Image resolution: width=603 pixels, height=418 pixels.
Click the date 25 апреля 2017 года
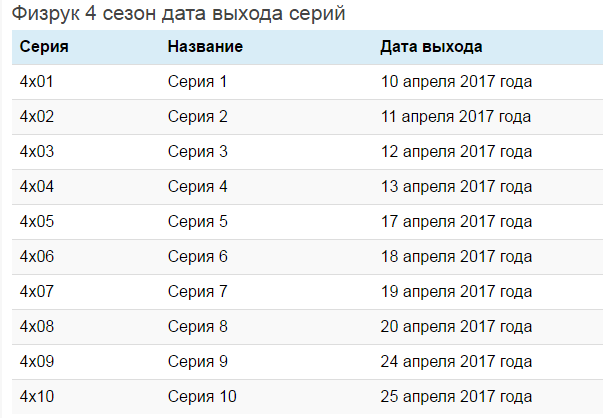(456, 397)
